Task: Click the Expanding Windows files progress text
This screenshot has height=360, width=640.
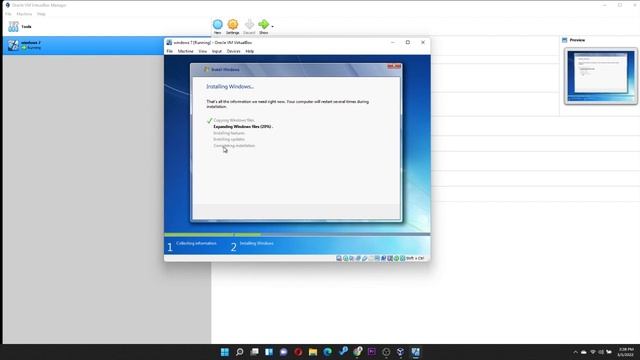Action: coord(242,127)
